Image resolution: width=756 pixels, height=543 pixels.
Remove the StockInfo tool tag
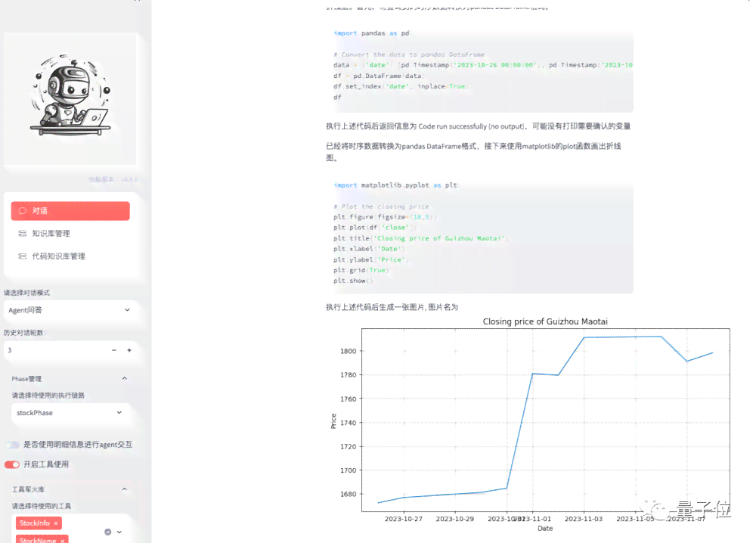tap(56, 523)
